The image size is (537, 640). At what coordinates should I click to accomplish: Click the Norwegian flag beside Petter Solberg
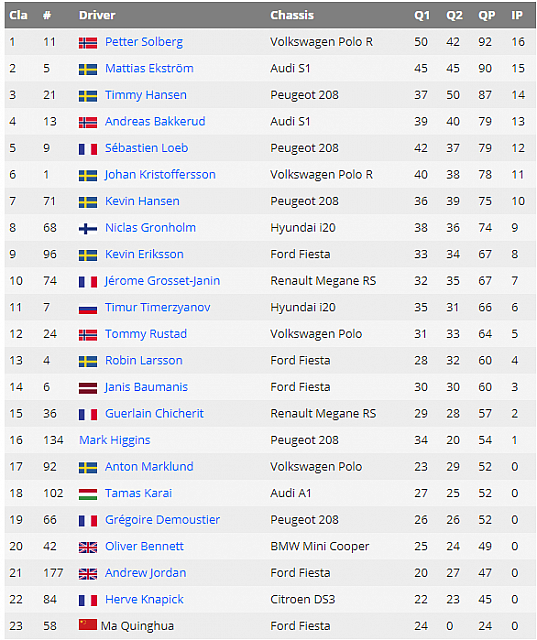(88, 43)
